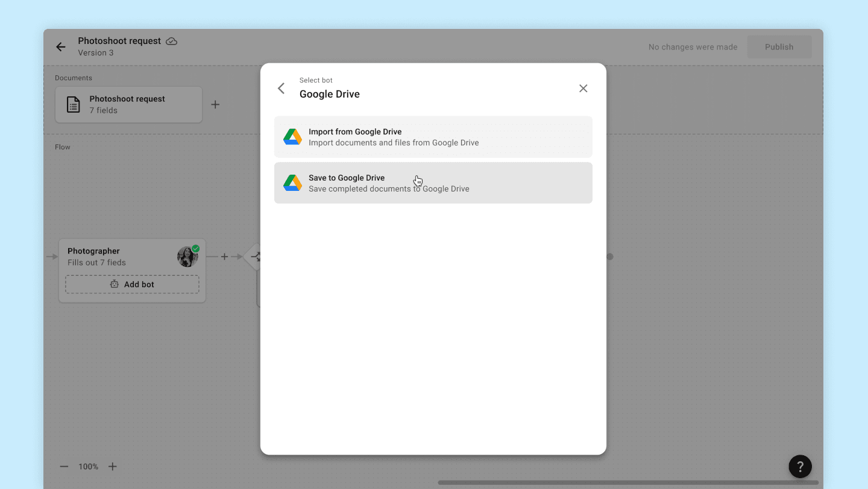Click the 'Fills out 7 fieds' text
Screen dimensions: 868x489
(x=96, y=263)
